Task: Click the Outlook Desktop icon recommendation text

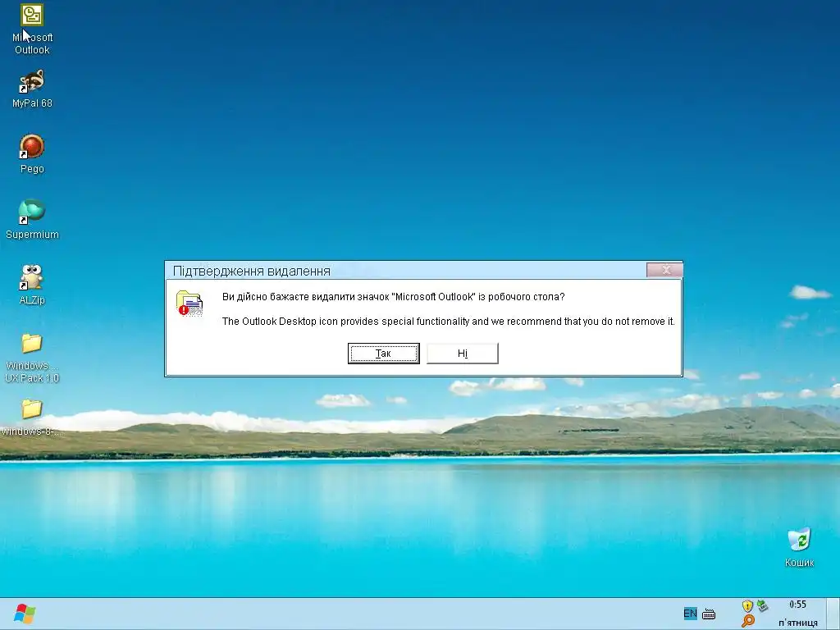Action: (449, 322)
